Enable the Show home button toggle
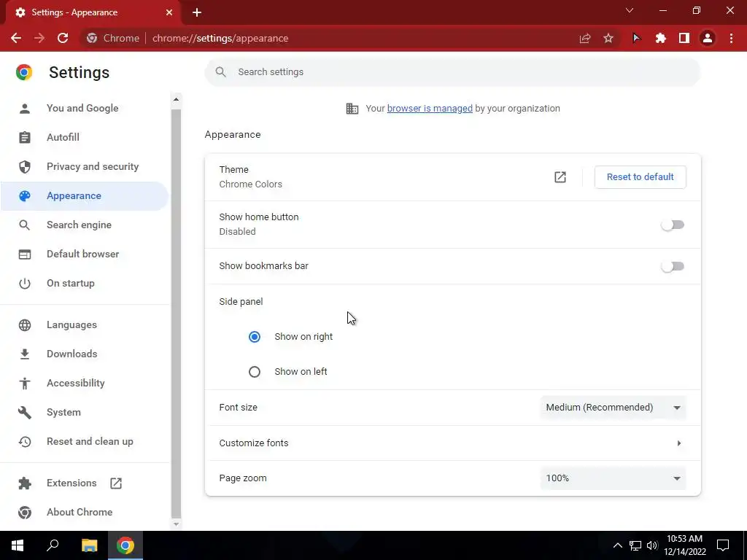Screen dimensions: 747x560 coord(673,225)
